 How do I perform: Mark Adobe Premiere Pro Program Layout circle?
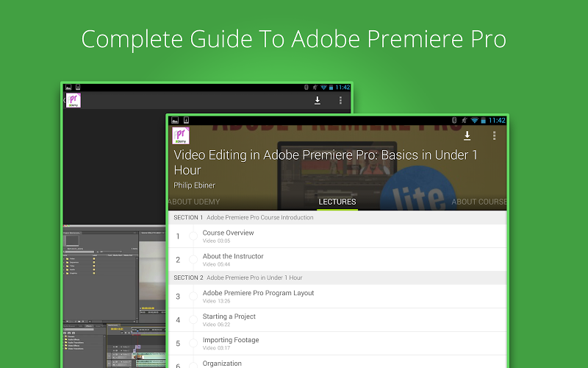193,297
